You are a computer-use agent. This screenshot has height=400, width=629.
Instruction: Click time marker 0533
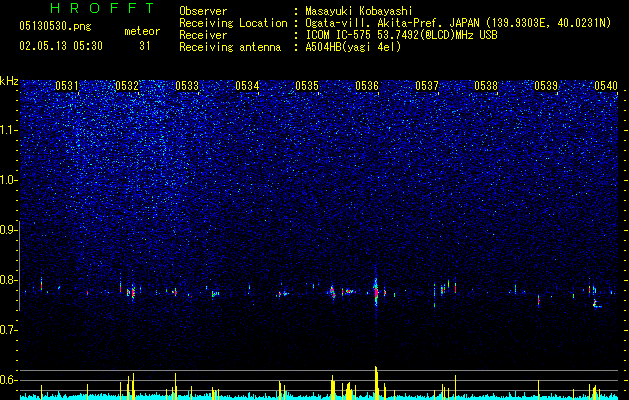pos(187,86)
